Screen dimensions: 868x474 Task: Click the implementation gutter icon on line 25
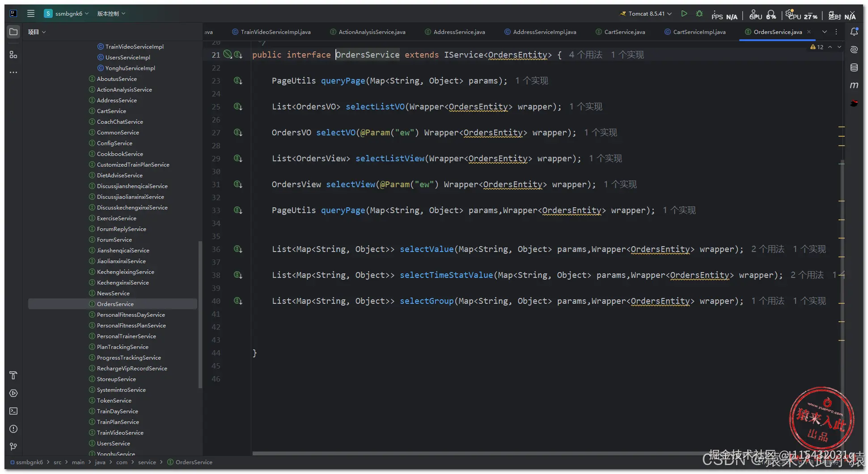click(238, 107)
